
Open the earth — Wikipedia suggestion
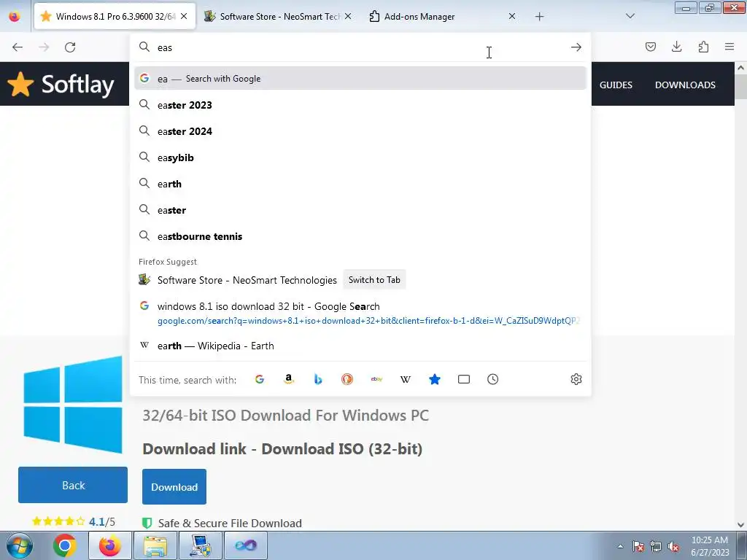[360, 346]
